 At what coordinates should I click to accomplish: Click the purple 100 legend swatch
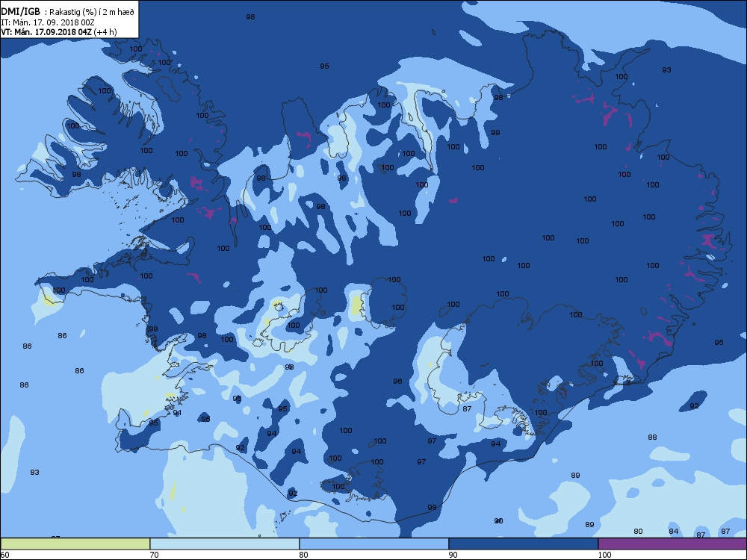(672, 544)
